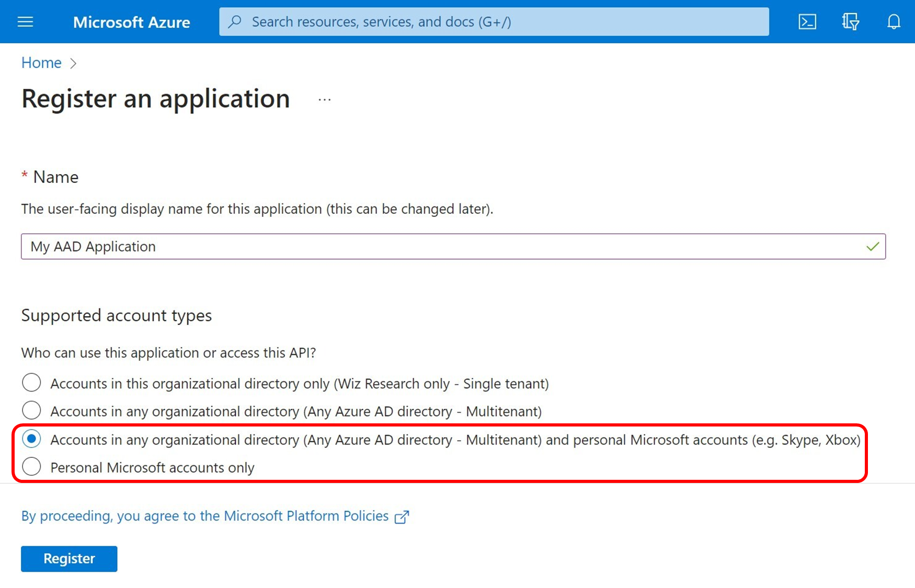The width and height of the screenshot is (915, 588).
Task: Click the breadcrumb chevron after Home
Action: (x=73, y=63)
